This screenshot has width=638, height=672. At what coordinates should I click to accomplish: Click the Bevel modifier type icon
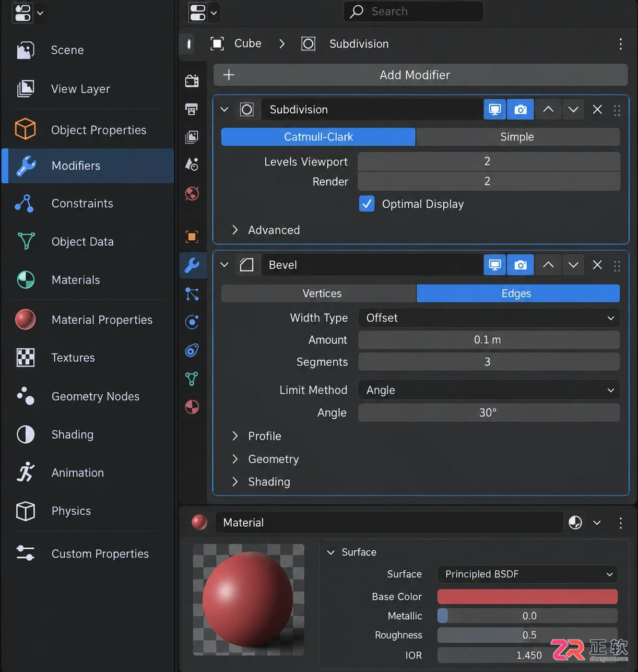[246, 265]
